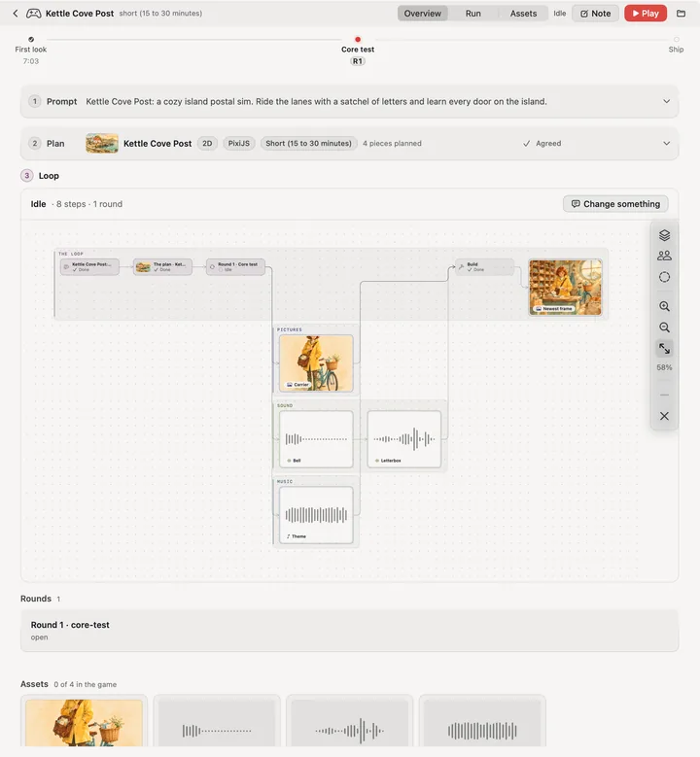Click the prompt description about the postal sim
Image resolution: width=700 pixels, height=757 pixels.
(316, 101)
